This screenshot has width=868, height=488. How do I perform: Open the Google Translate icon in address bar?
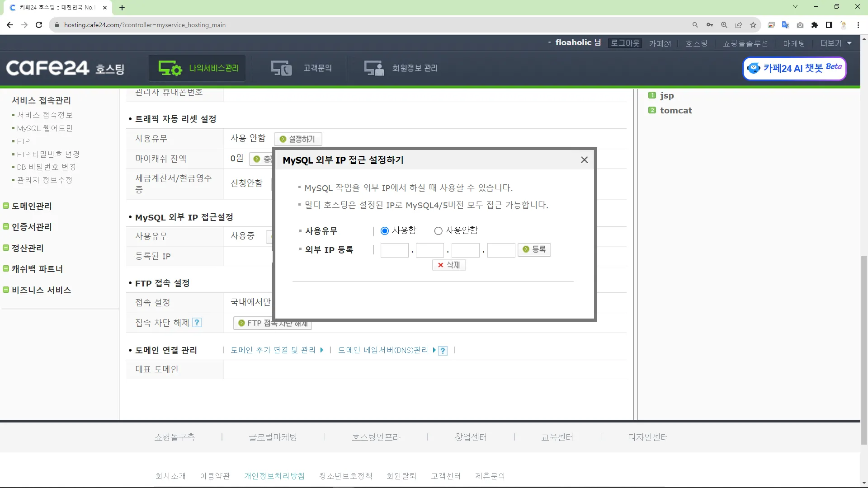tap(786, 25)
